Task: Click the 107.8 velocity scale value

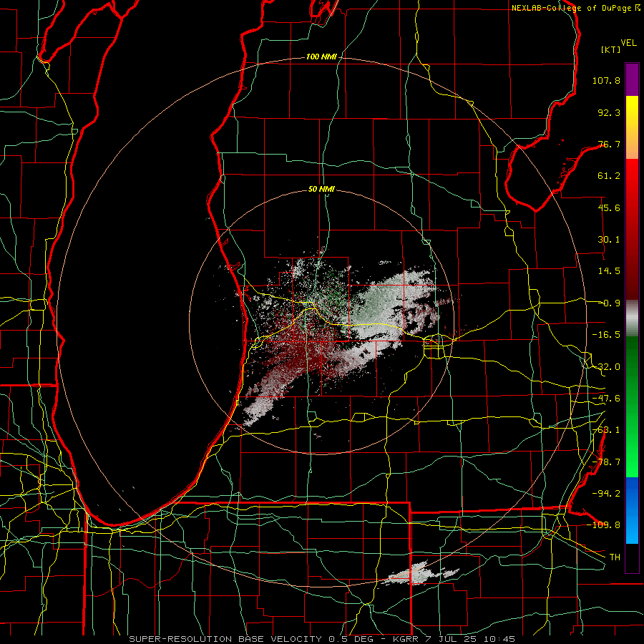Action: point(606,80)
